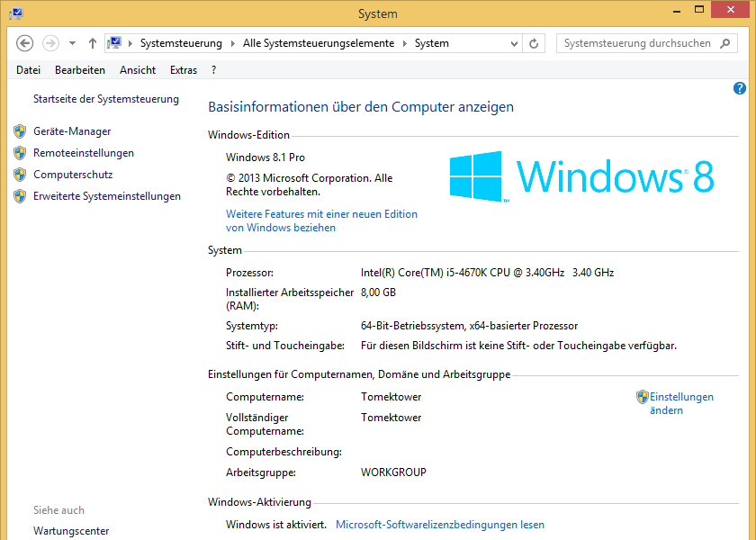The height and width of the screenshot is (540, 756).
Task: Click the System window title bar icon
Action: pyautogui.click(x=16, y=13)
